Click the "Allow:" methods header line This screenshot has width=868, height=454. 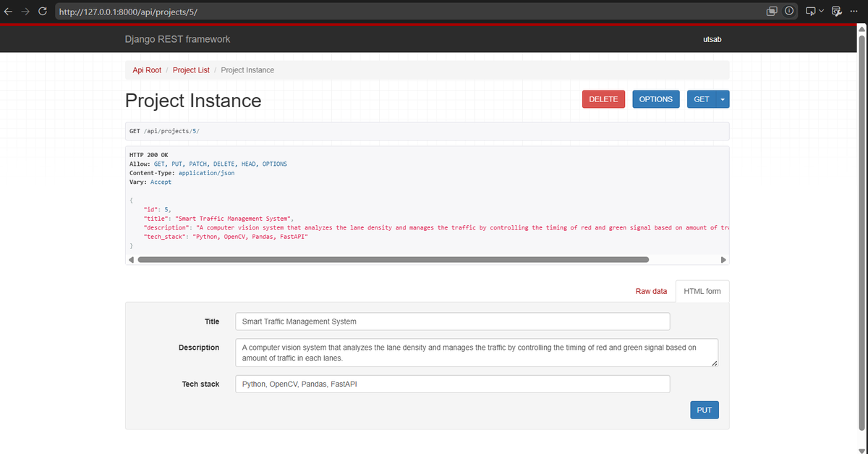point(208,164)
